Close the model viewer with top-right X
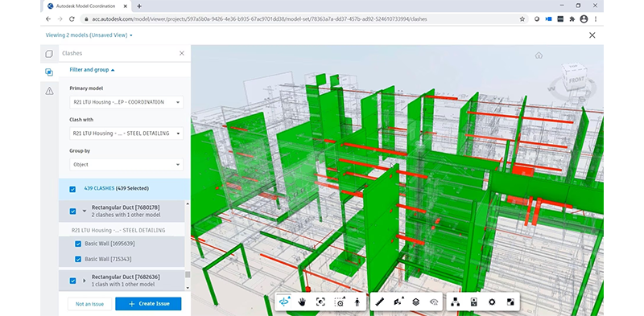Screen dimensions: 644x316 592,35
